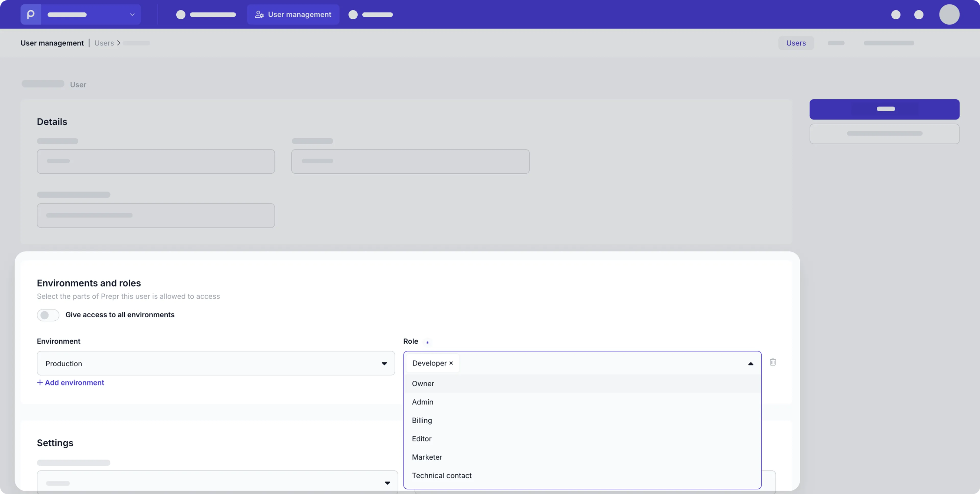The image size is (980, 494).
Task: Open the profile avatar menu
Action: 950,14
